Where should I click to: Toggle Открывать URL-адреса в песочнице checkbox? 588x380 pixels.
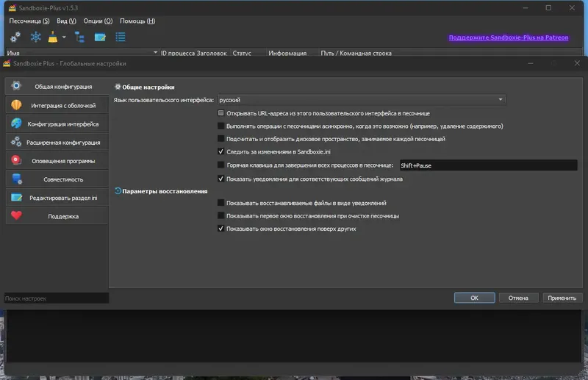tap(221, 113)
